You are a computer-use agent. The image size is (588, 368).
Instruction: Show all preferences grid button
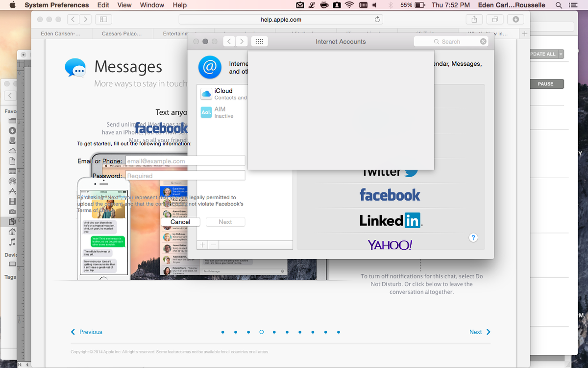click(x=260, y=42)
